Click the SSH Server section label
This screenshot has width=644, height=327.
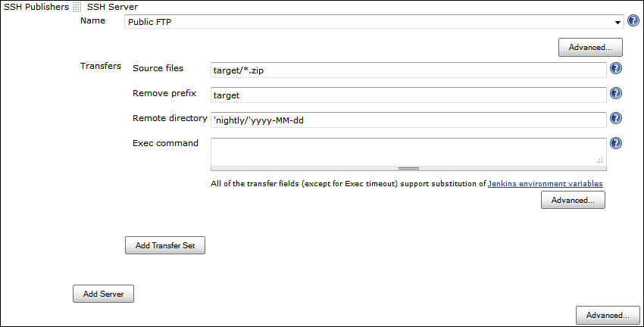[112, 7]
